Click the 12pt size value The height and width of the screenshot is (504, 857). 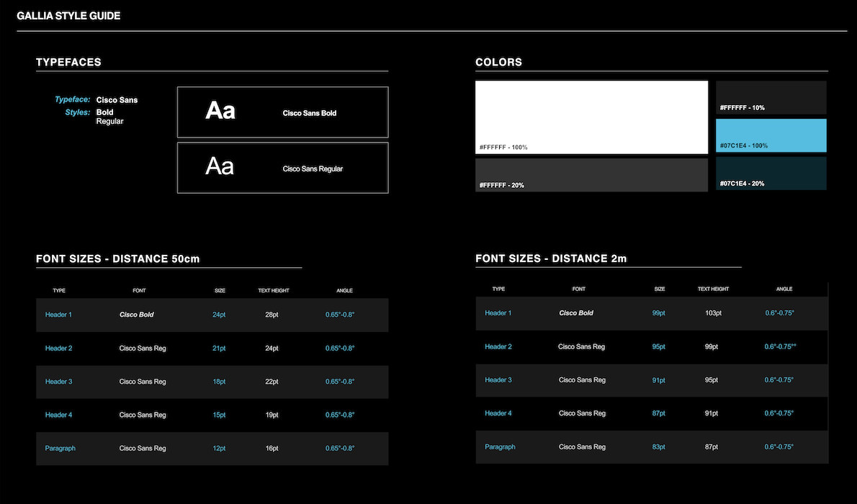pos(219,449)
